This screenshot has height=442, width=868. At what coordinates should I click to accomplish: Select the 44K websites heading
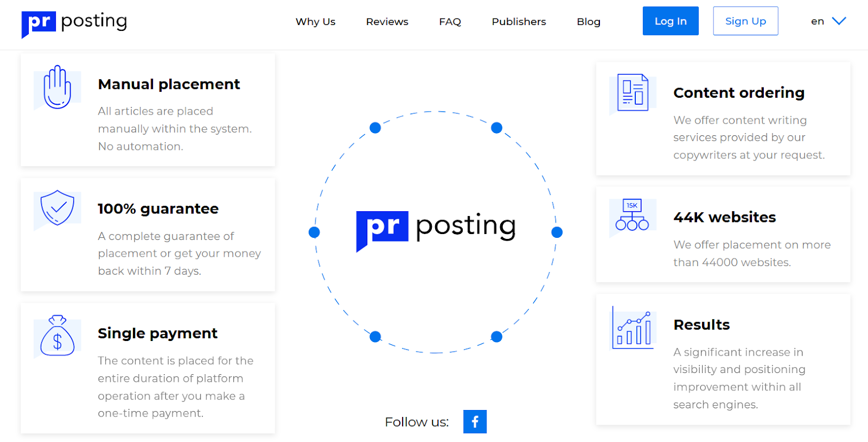click(724, 217)
